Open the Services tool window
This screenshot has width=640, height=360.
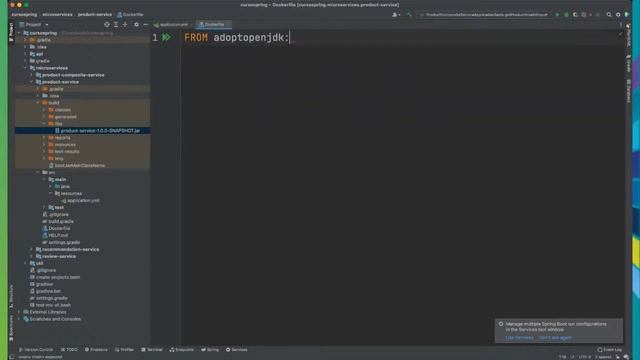point(237,350)
